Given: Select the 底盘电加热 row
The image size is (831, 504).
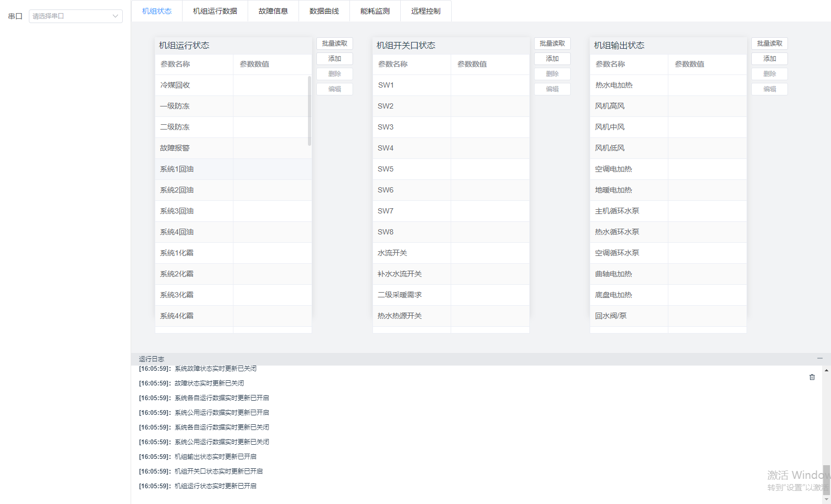Looking at the screenshot, I should coord(668,295).
